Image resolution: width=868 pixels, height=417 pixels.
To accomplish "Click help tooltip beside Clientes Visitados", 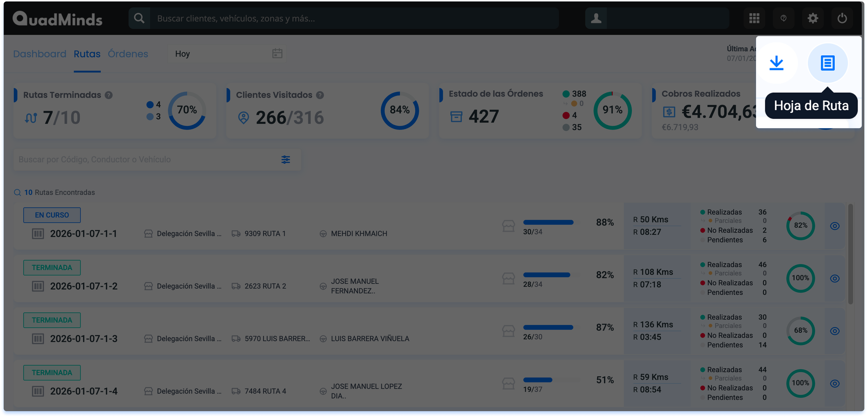I will click(320, 95).
